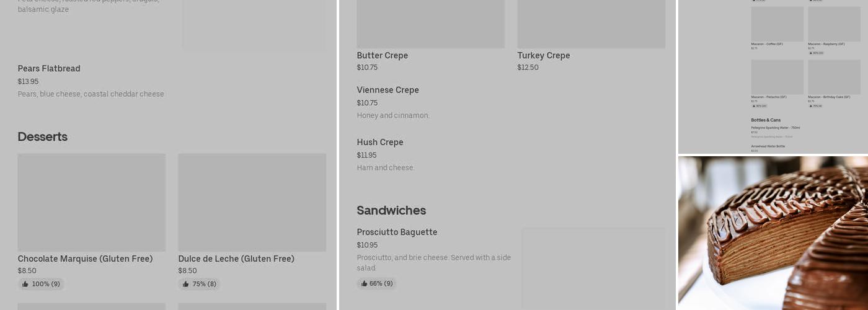Viewport: 868px width, 310px height.
Task: Click thumbs-up rating under Macaron Raspberry
Action: pos(815,53)
